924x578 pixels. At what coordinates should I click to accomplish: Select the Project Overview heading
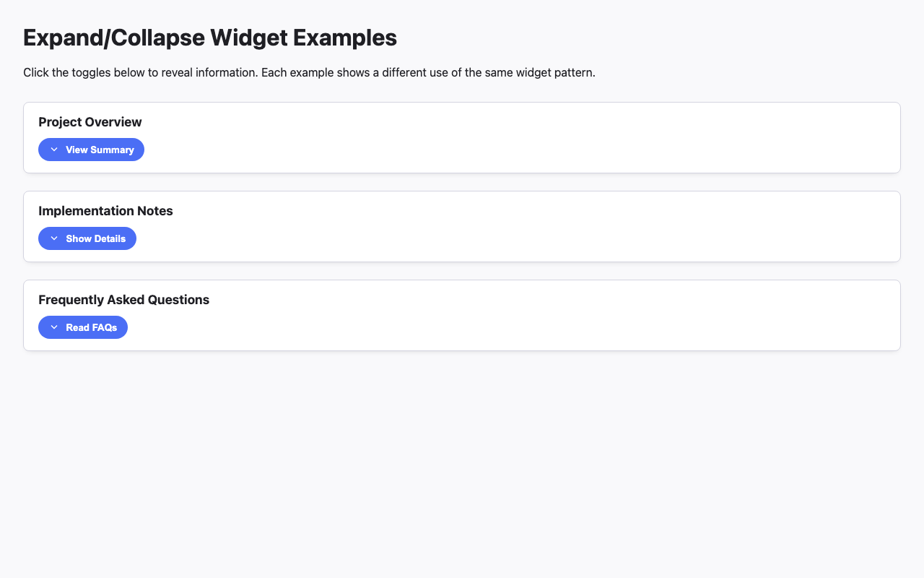(90, 122)
